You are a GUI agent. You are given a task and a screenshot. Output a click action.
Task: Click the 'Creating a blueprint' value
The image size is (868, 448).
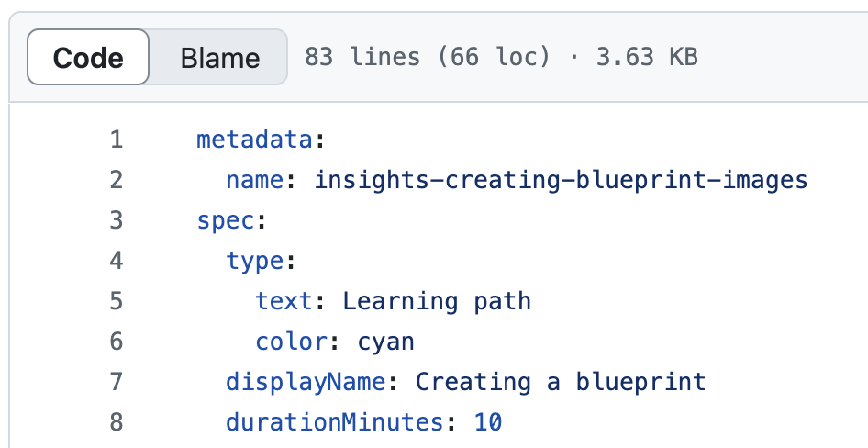coord(561,383)
